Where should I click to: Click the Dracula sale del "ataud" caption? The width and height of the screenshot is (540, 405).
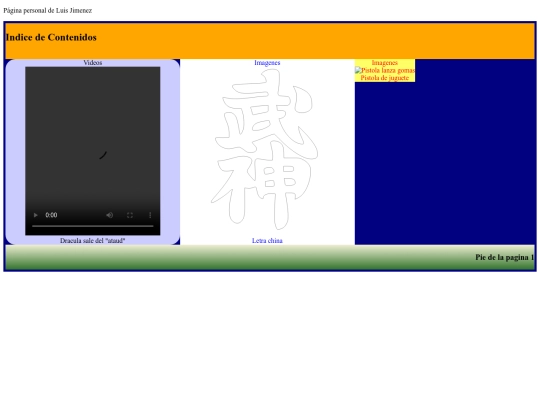[x=93, y=241]
